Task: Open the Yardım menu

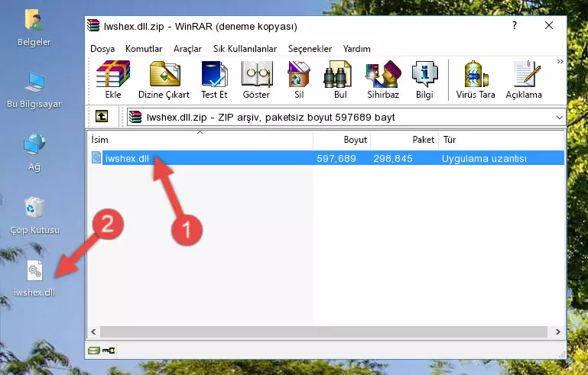Action: coord(356,49)
